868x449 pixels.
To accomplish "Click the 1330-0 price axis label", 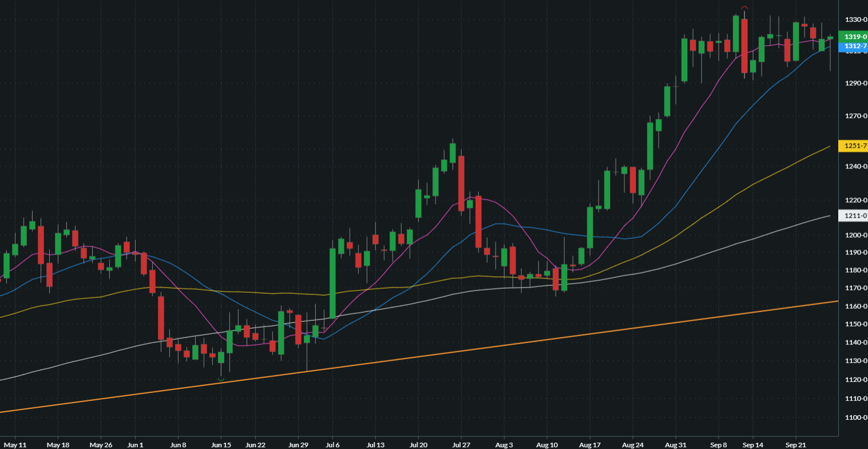I will [856, 19].
